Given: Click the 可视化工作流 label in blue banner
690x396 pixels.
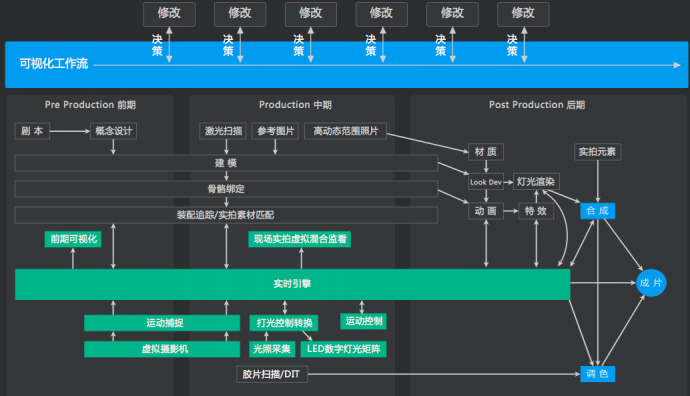Looking at the screenshot, I should coord(54,64).
